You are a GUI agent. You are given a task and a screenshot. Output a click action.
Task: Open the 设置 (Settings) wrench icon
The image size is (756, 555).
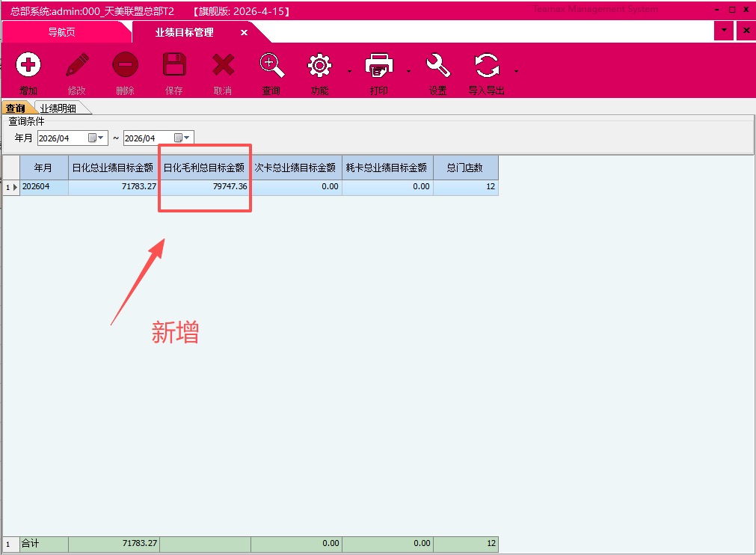[438, 66]
